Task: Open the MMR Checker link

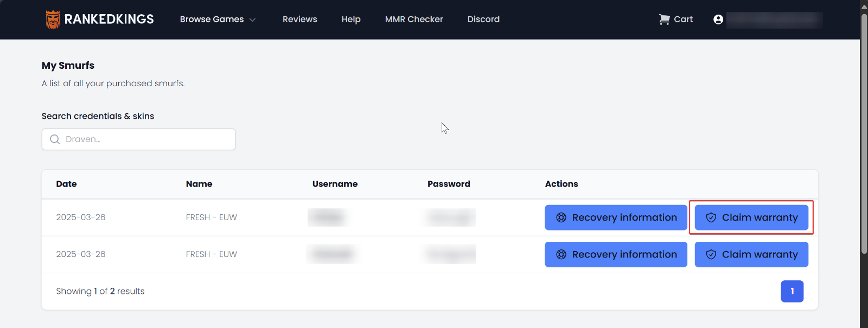Action: [414, 20]
